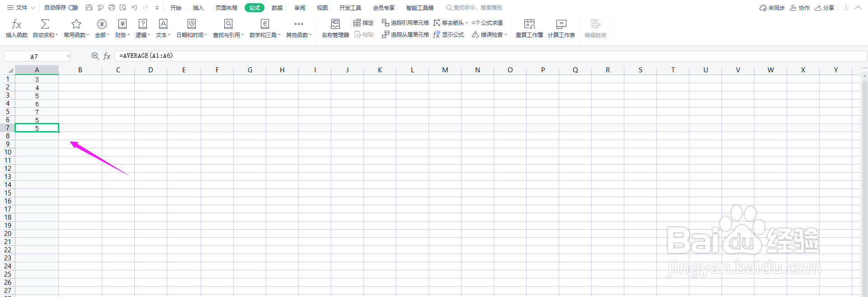Switch to the Review (审阅) tab
Screen dimensions: 868x297
pos(300,8)
